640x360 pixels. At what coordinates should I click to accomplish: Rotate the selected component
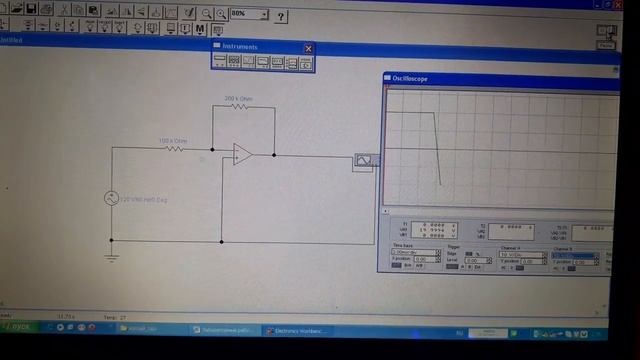coord(111,11)
